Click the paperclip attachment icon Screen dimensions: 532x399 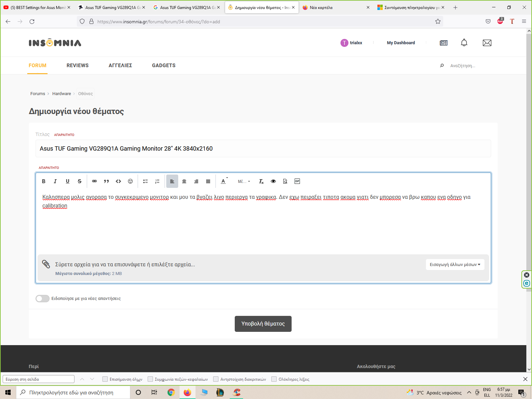tap(46, 264)
